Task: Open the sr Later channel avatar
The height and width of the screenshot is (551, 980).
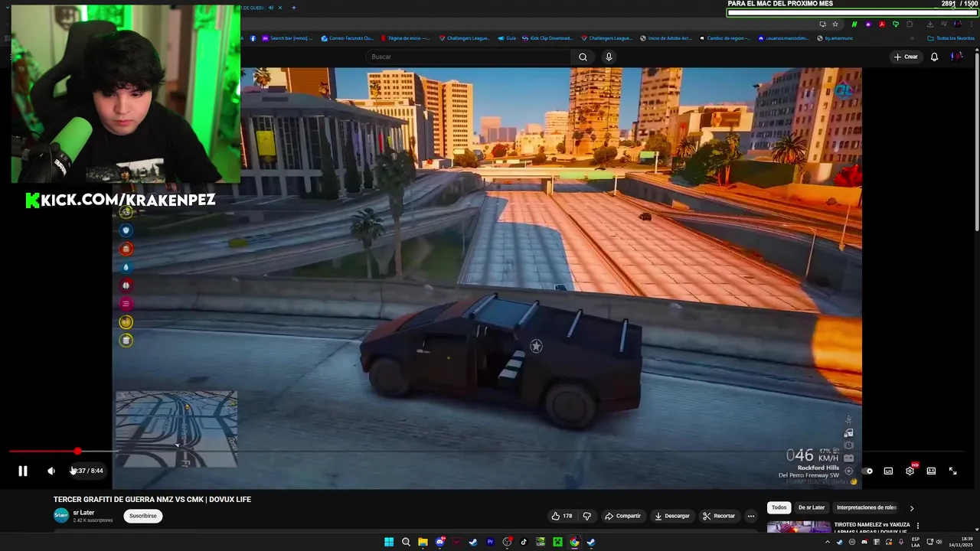Action: pyautogui.click(x=60, y=516)
